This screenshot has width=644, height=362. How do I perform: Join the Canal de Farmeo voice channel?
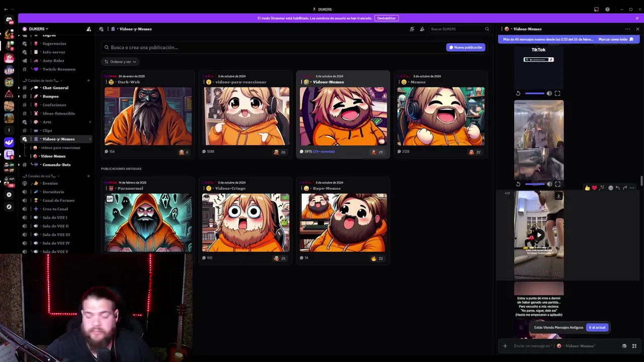56,201
